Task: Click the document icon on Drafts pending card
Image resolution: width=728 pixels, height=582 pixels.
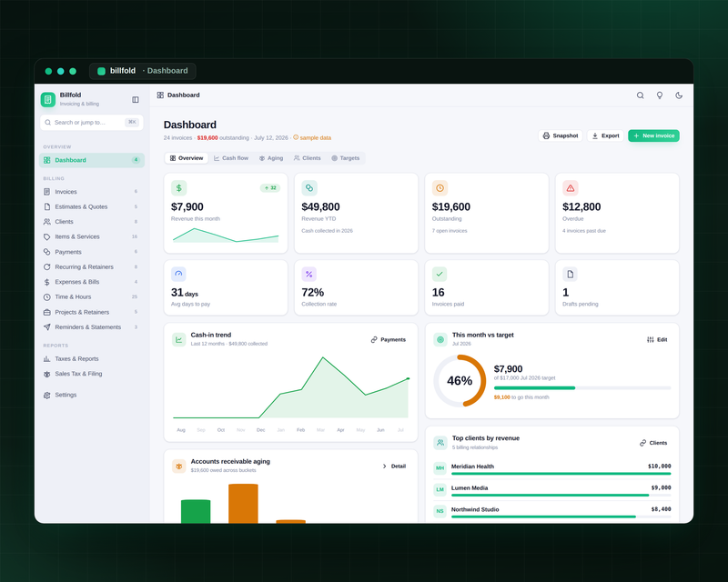Action: [571, 274]
